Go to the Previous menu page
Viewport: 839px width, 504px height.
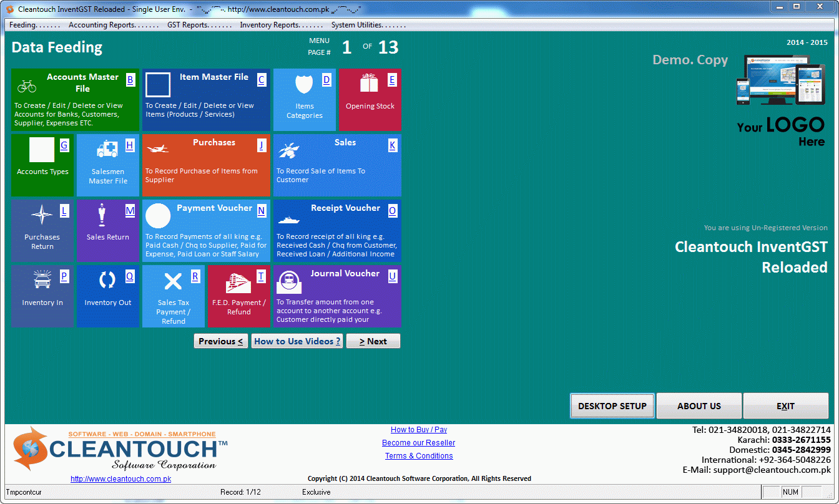click(221, 341)
